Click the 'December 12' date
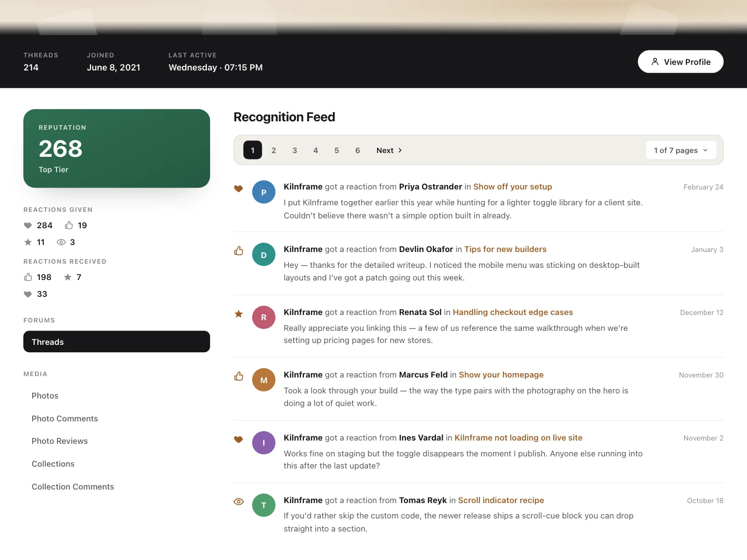Image resolution: width=747 pixels, height=560 pixels. point(701,313)
